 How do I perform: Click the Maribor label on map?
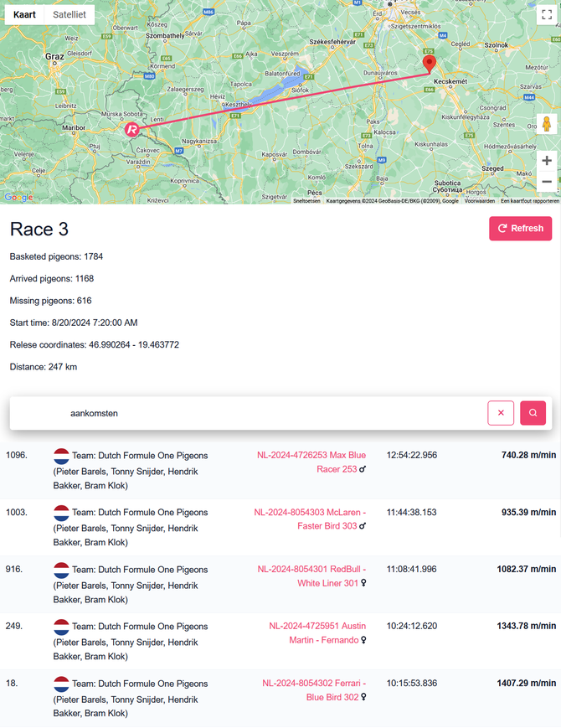pos(74,127)
